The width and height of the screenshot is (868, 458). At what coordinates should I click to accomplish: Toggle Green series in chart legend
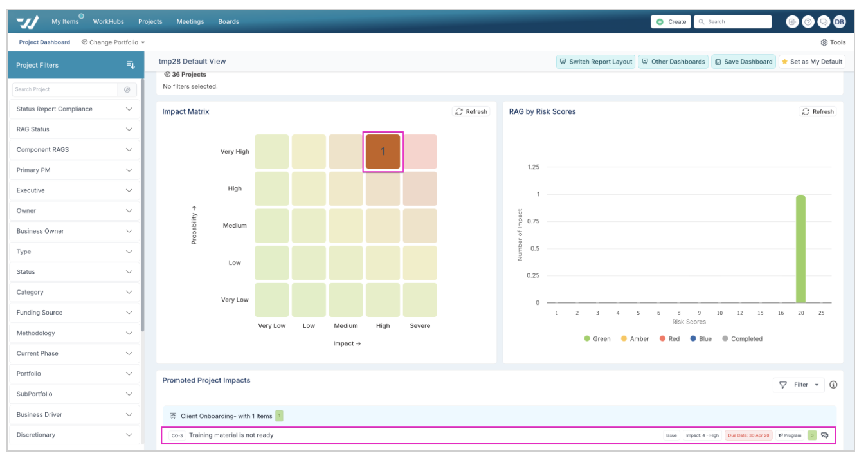597,339
